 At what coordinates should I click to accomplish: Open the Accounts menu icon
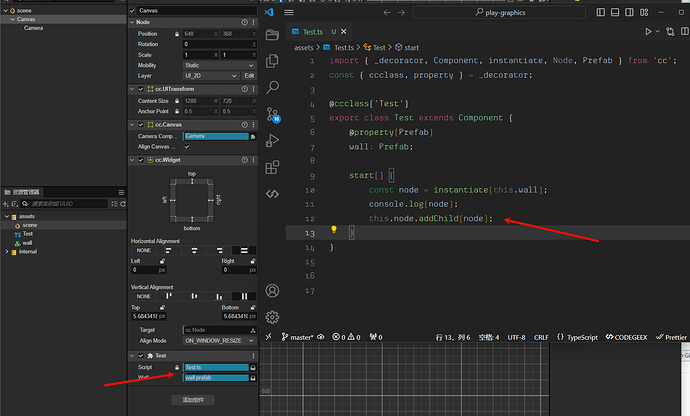pyautogui.click(x=271, y=291)
